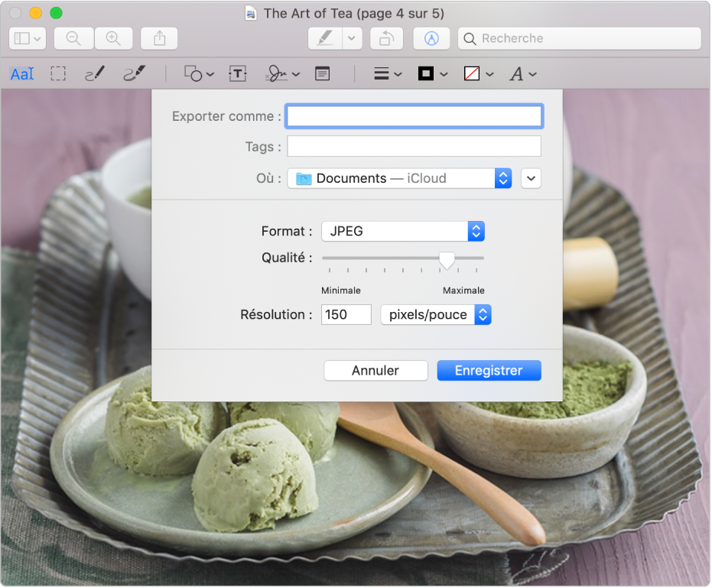Open the Format JPEG dropdown

(x=402, y=231)
